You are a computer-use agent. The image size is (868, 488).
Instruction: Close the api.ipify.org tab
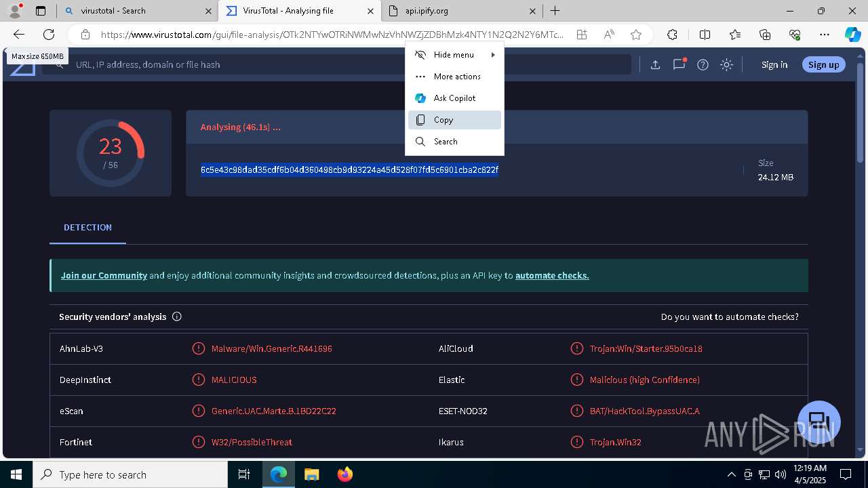click(x=532, y=11)
